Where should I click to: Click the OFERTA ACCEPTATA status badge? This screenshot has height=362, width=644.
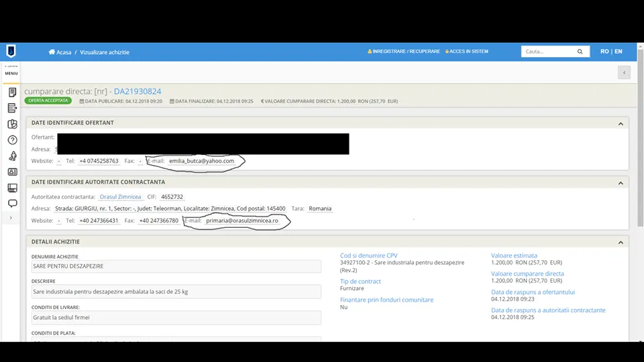coord(48,101)
